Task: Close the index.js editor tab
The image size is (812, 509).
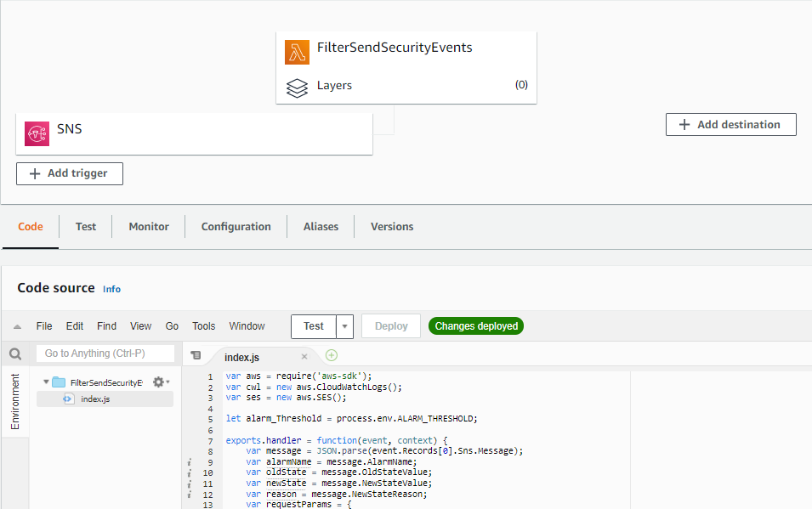Action: pos(304,355)
